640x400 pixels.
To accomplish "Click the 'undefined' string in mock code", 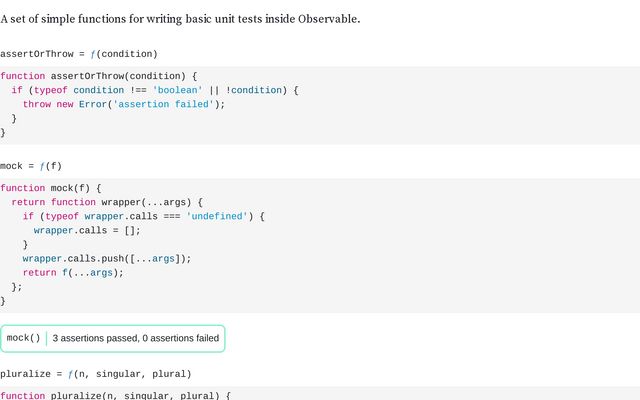I will pos(217,216).
